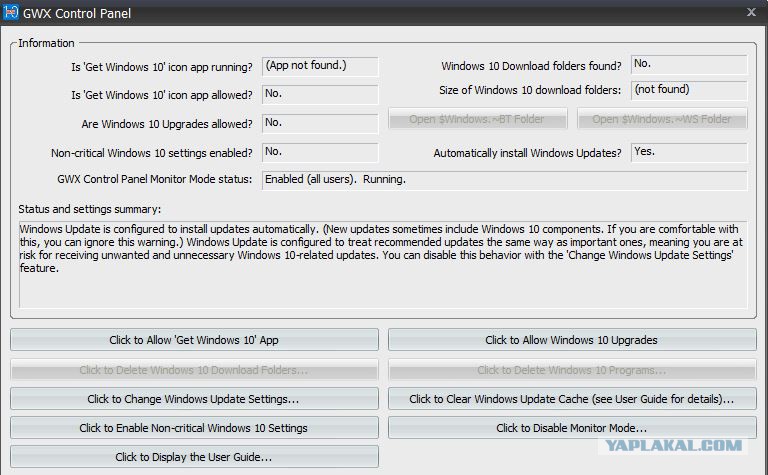The width and height of the screenshot is (768, 475).
Task: Click the Download folders found No field
Action: coord(689,64)
